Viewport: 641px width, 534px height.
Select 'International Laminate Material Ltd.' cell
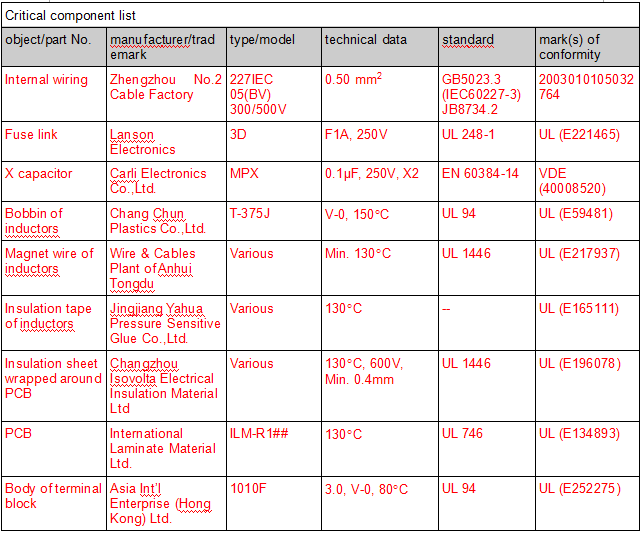[x=166, y=449]
